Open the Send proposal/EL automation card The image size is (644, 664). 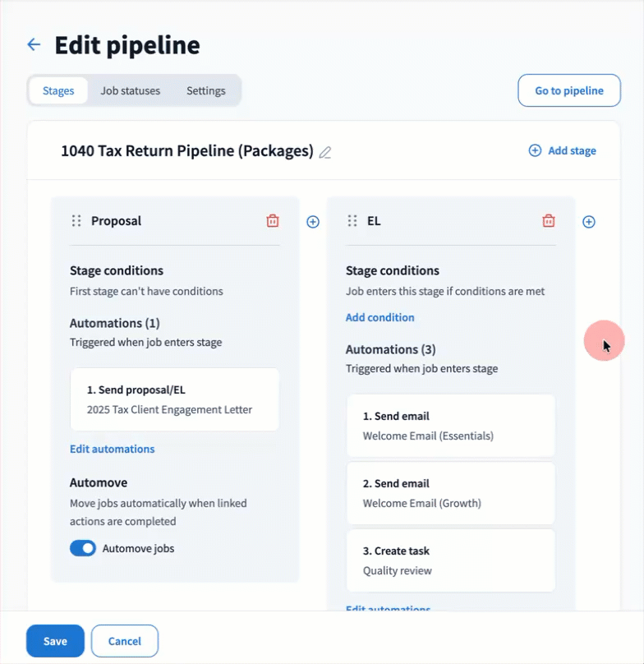coord(174,399)
